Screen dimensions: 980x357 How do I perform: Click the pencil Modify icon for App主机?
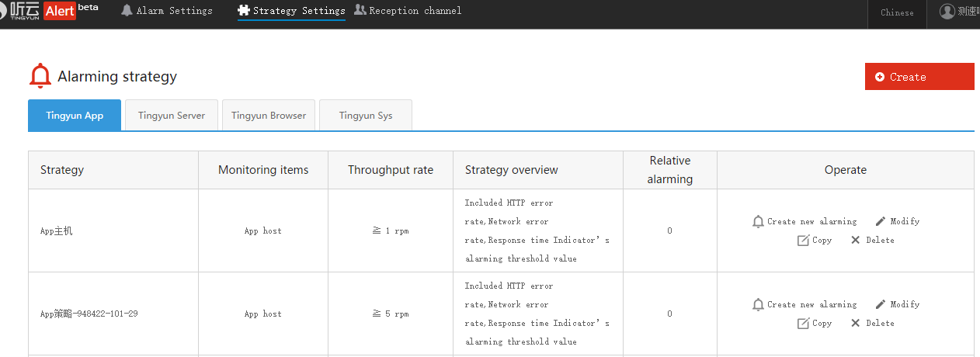(x=881, y=221)
